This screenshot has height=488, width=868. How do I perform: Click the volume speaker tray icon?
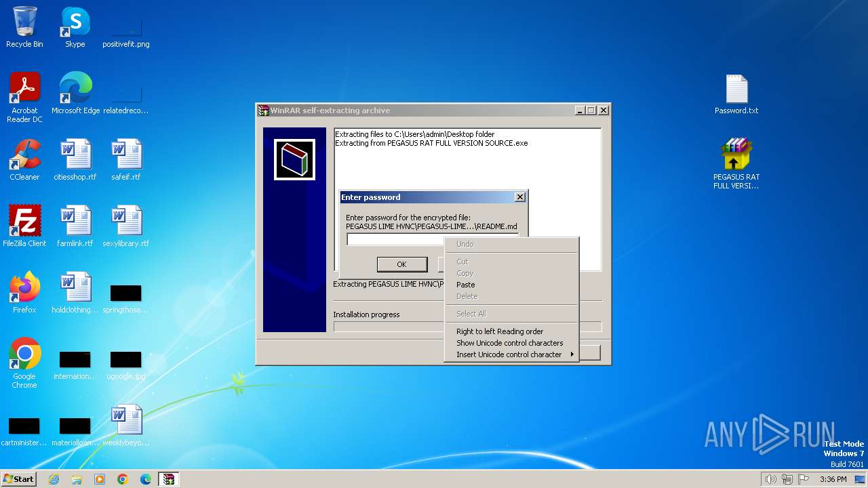coord(770,479)
